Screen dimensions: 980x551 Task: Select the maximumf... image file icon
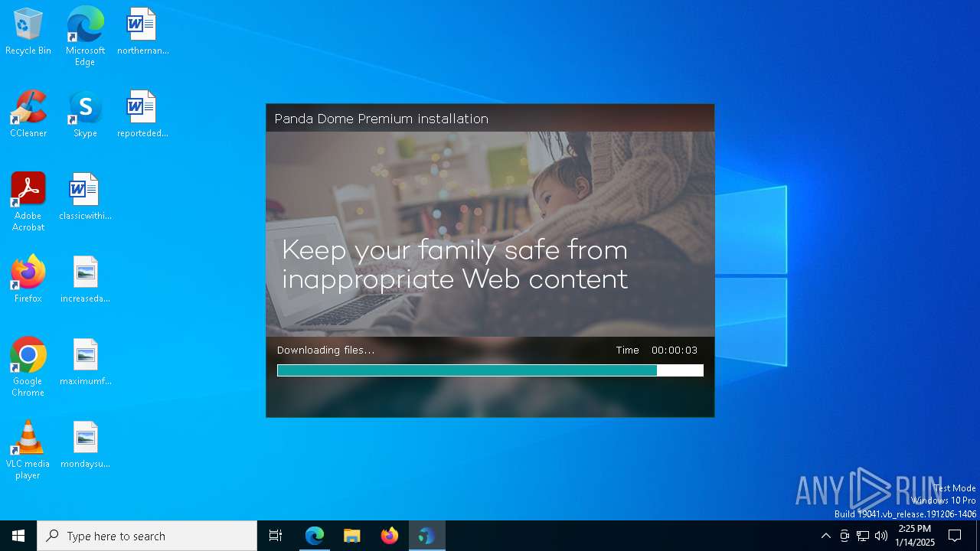coord(85,363)
